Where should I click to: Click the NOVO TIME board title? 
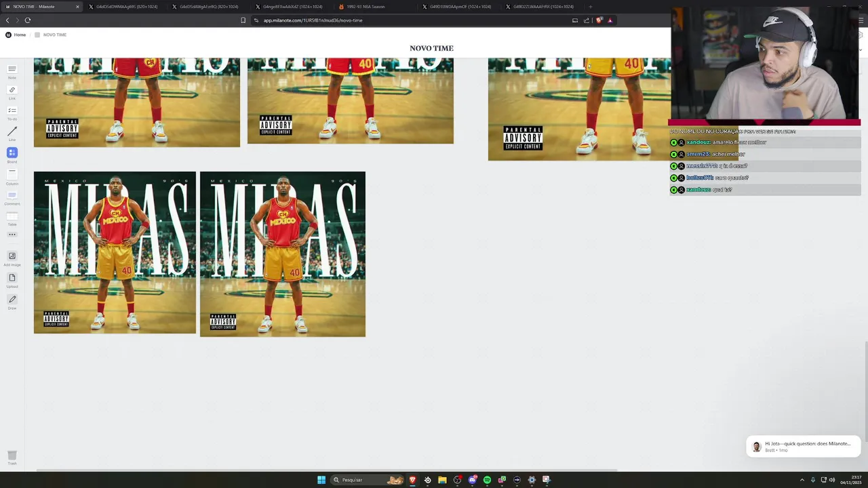pyautogui.click(x=431, y=48)
